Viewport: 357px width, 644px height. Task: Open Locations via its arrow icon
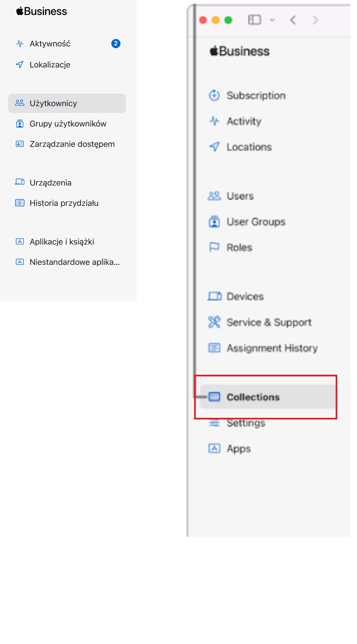pos(214,147)
